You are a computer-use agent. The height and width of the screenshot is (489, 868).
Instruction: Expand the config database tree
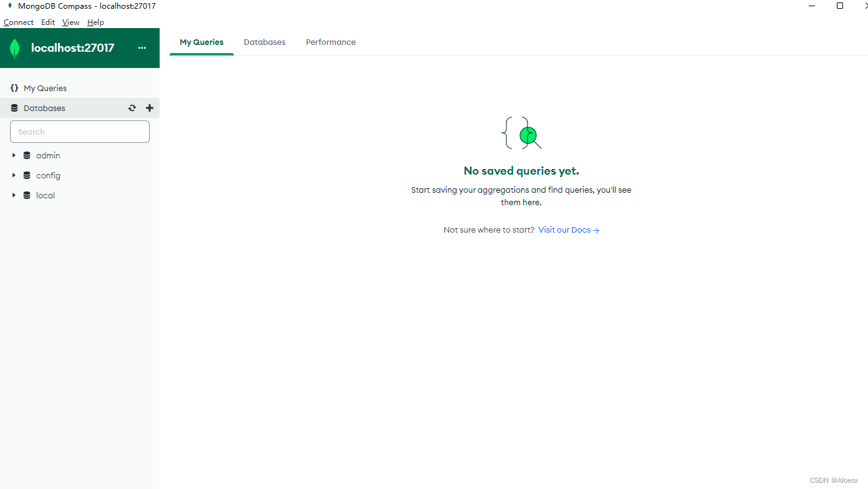point(14,175)
